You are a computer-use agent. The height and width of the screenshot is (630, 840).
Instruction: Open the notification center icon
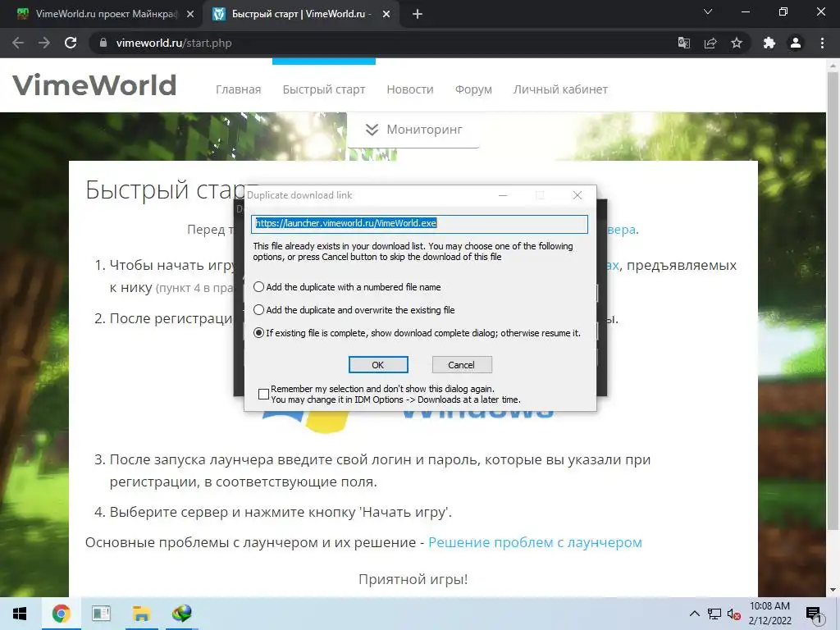click(815, 615)
